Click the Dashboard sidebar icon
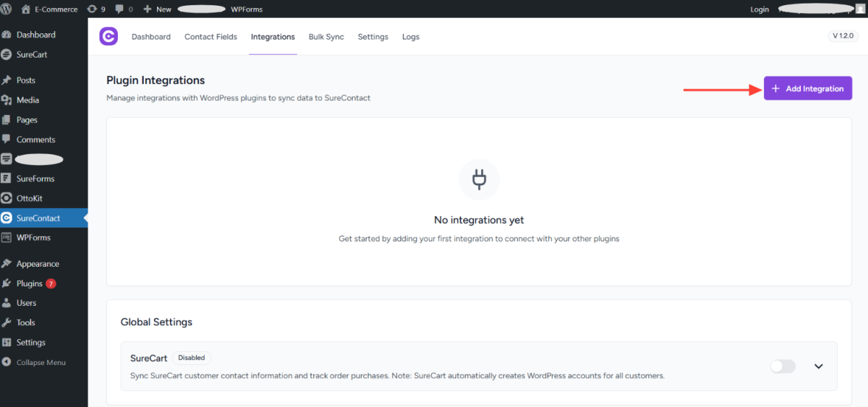This screenshot has width=868, height=407. click(7, 35)
